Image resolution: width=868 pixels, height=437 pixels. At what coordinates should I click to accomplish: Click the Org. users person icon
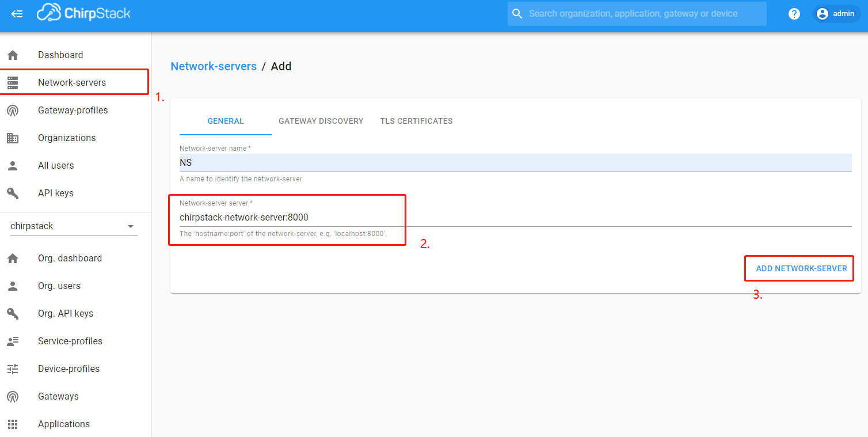(13, 286)
